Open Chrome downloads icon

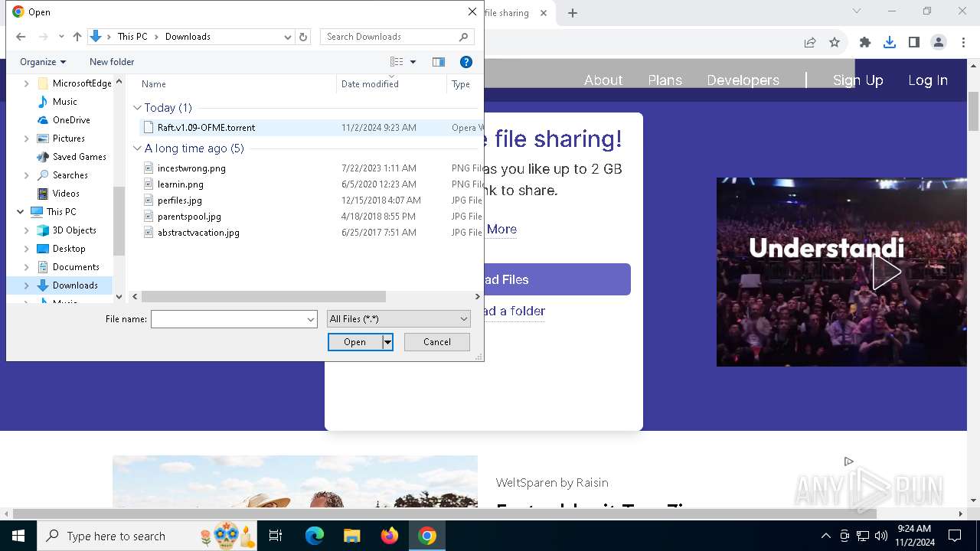[890, 43]
